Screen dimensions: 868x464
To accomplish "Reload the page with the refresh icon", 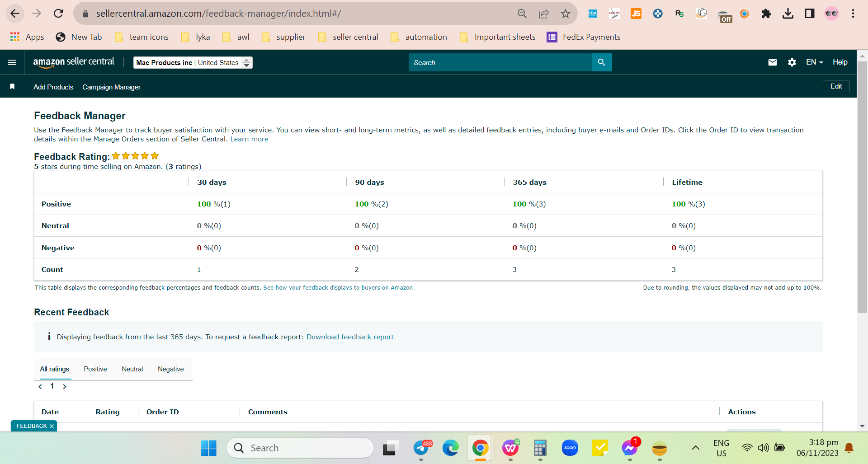I will coord(58,14).
